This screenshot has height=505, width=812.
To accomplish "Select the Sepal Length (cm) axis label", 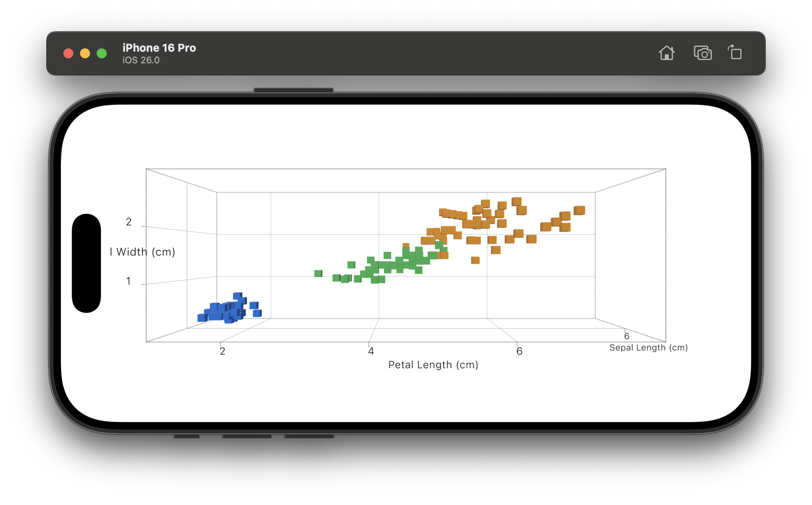I will pos(649,347).
